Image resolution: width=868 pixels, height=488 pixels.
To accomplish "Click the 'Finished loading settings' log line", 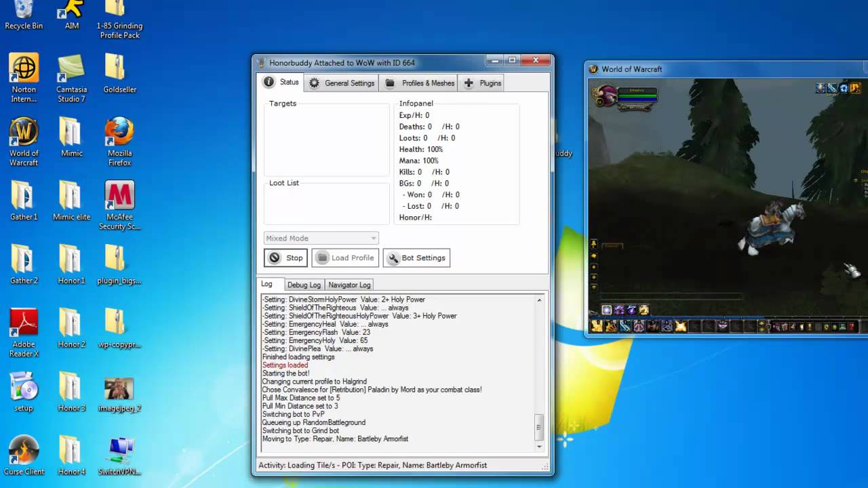I will pyautogui.click(x=298, y=357).
